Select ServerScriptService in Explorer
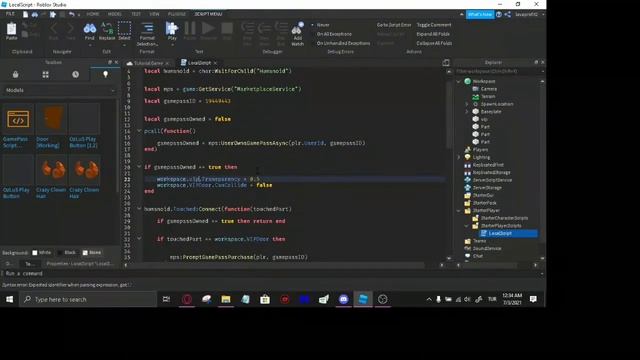640x360 pixels. tap(492, 180)
